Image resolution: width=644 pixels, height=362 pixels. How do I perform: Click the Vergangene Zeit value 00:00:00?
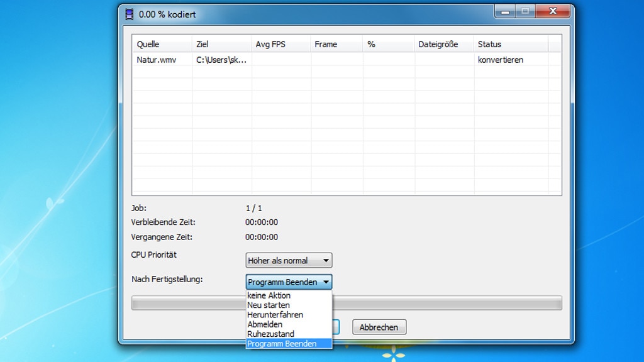pyautogui.click(x=262, y=237)
